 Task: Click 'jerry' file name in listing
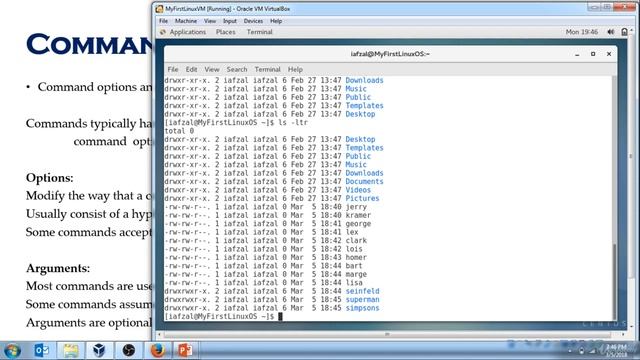pyautogui.click(x=356, y=207)
